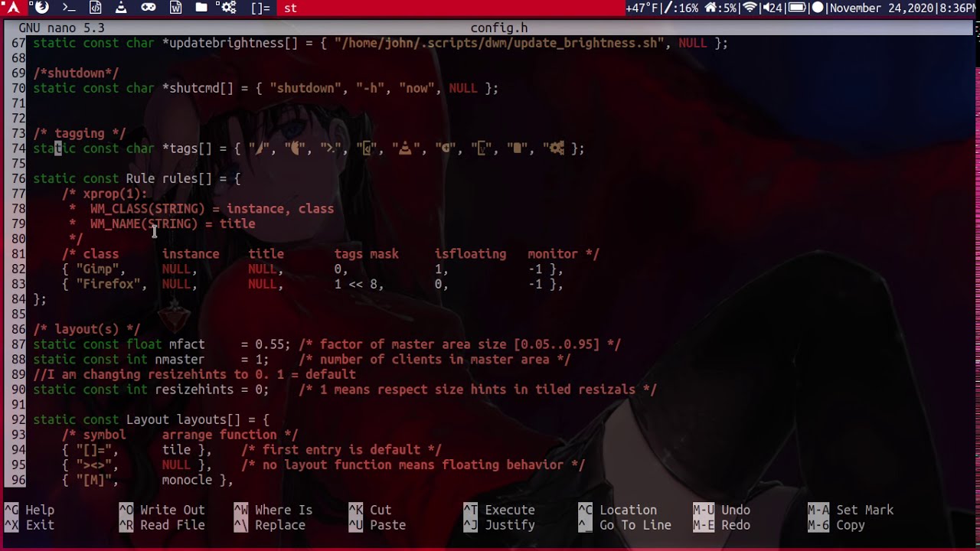Switch to the VLC cone tag
Viewport: 980px width, 551px height.
coord(122,8)
